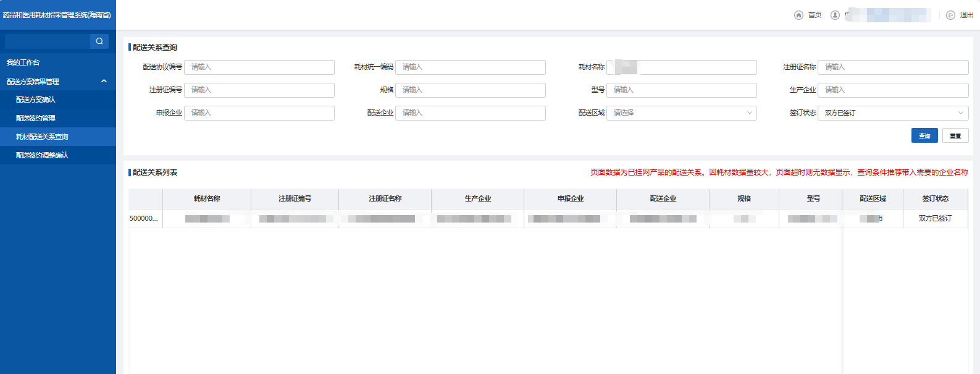Screen dimensions: 980x374
Task: Click the sidebar search magnifier icon
Action: point(99,41)
